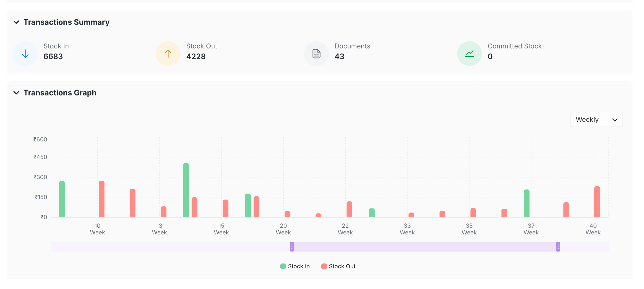Image resolution: width=644 pixels, height=289 pixels.
Task: Click the tallest green Stock In bar
Action: [186, 190]
